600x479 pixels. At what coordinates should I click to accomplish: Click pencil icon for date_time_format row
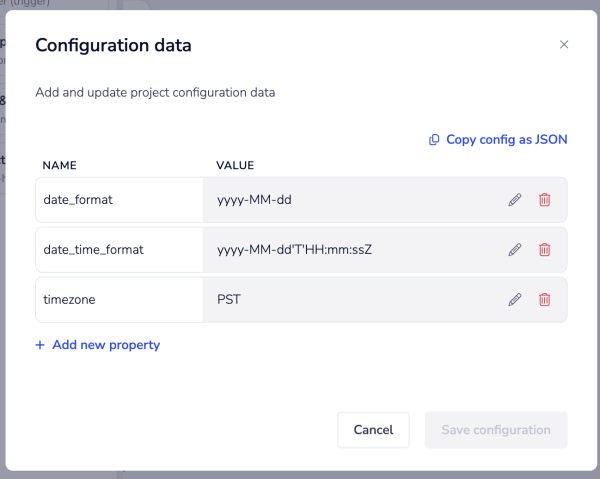pyautogui.click(x=515, y=249)
